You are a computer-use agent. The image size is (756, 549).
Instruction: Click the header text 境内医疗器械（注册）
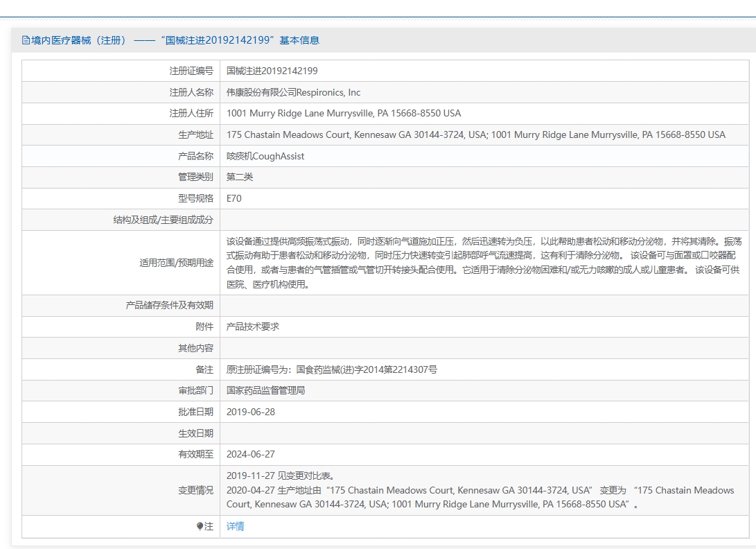click(78, 40)
